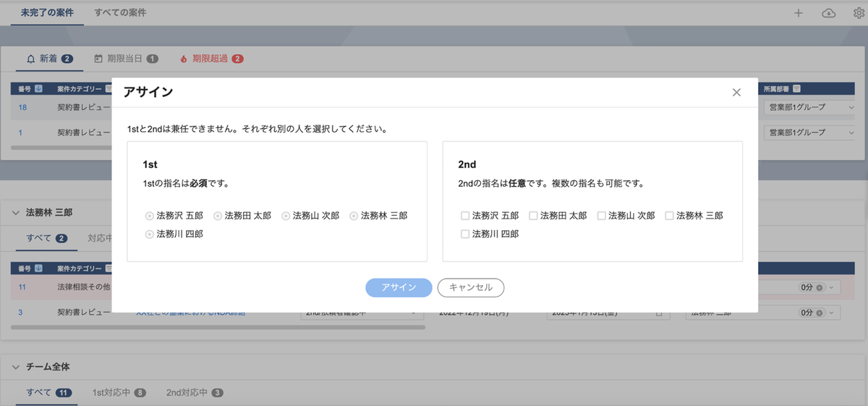Clear the 0分 value in row 3
Viewport: 868px width, 406px height.
tap(819, 313)
